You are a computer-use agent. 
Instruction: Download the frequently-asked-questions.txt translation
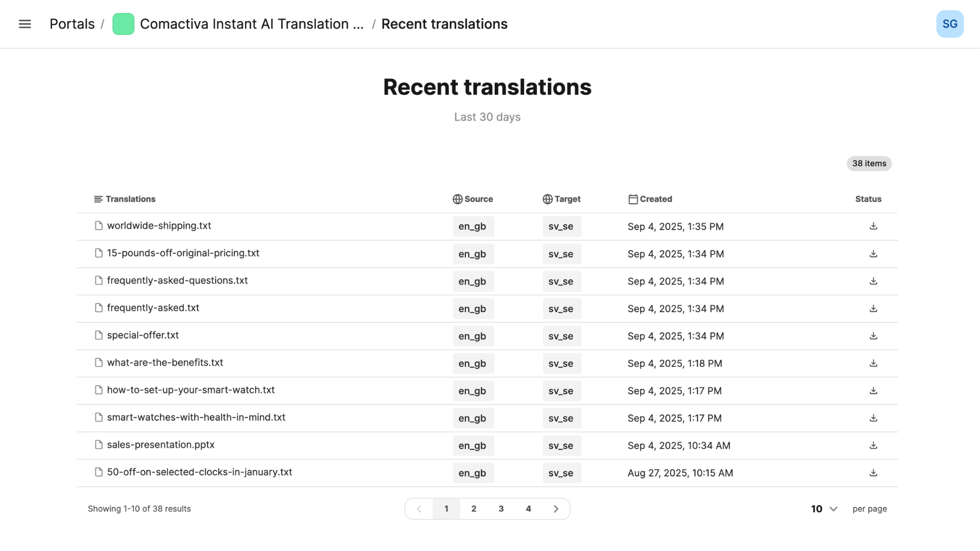click(x=873, y=281)
